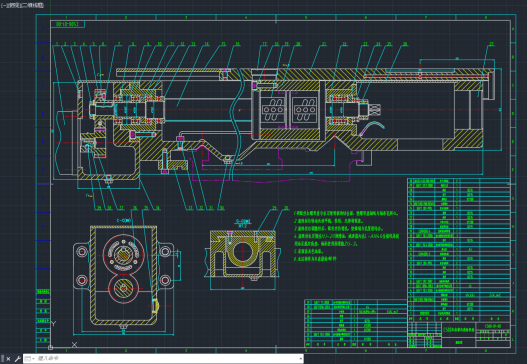527x364 pixels.
Task: Open the 俯视 view control menu
Action: [13, 5]
